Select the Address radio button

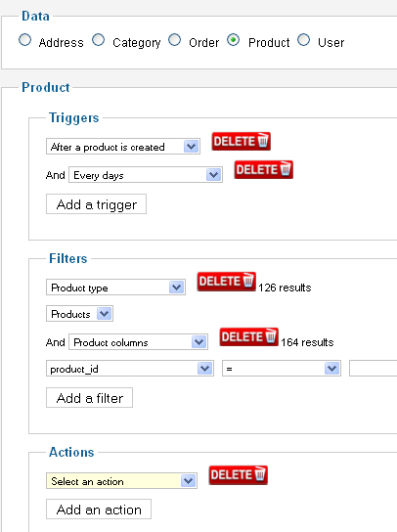(24, 40)
